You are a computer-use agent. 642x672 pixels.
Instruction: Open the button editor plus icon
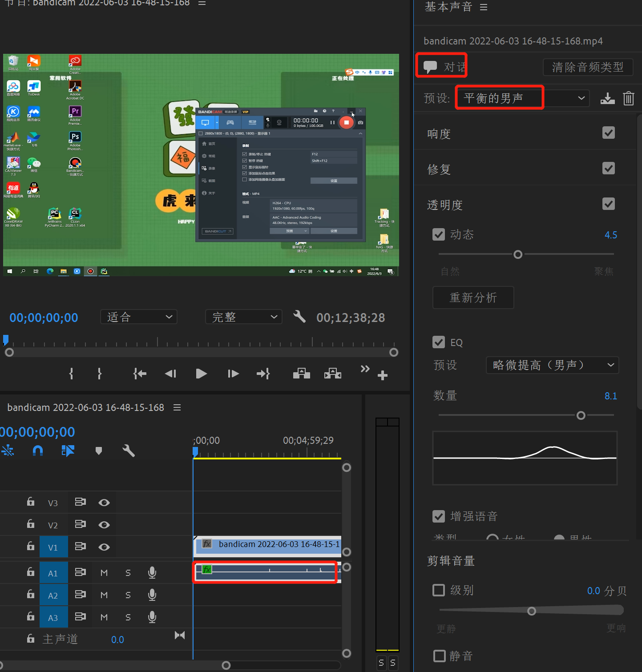tap(383, 375)
